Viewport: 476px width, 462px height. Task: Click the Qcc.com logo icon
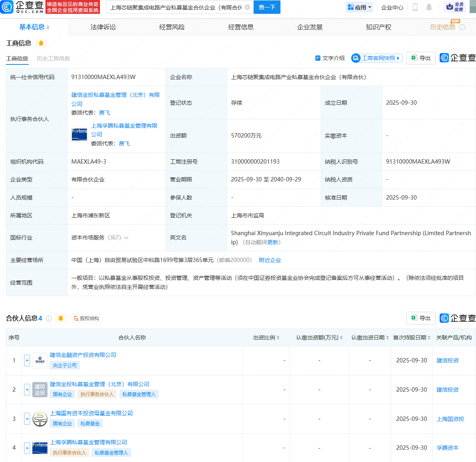pyautogui.click(x=7, y=7)
